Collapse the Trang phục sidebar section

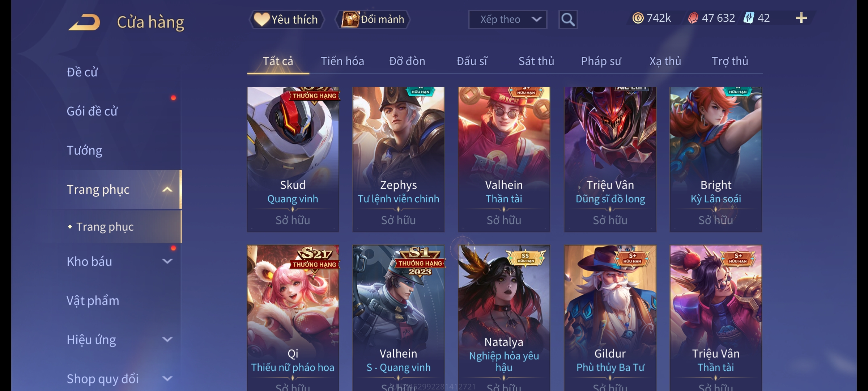tap(167, 189)
